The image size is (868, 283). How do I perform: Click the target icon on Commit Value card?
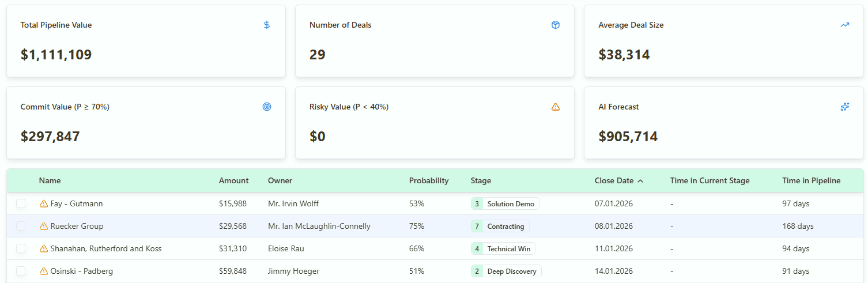click(267, 107)
